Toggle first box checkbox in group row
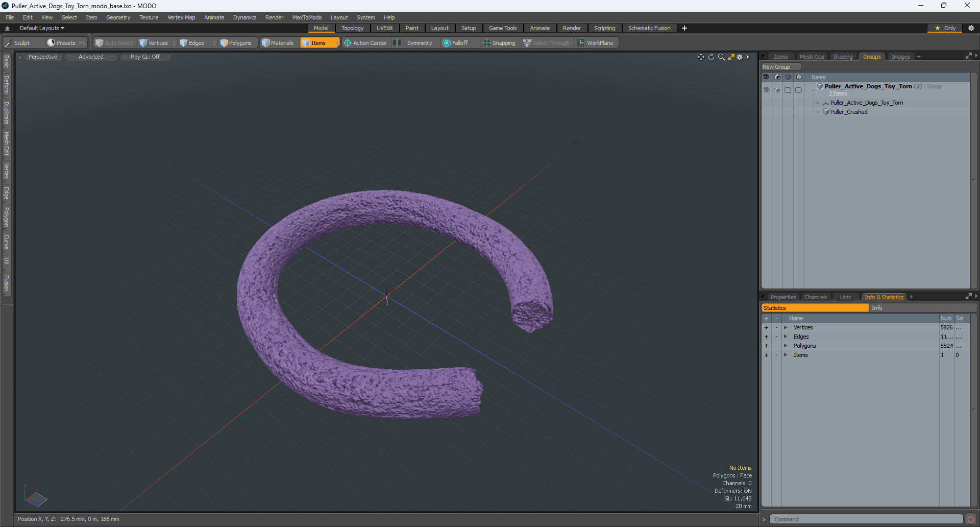980x527 pixels. click(788, 90)
